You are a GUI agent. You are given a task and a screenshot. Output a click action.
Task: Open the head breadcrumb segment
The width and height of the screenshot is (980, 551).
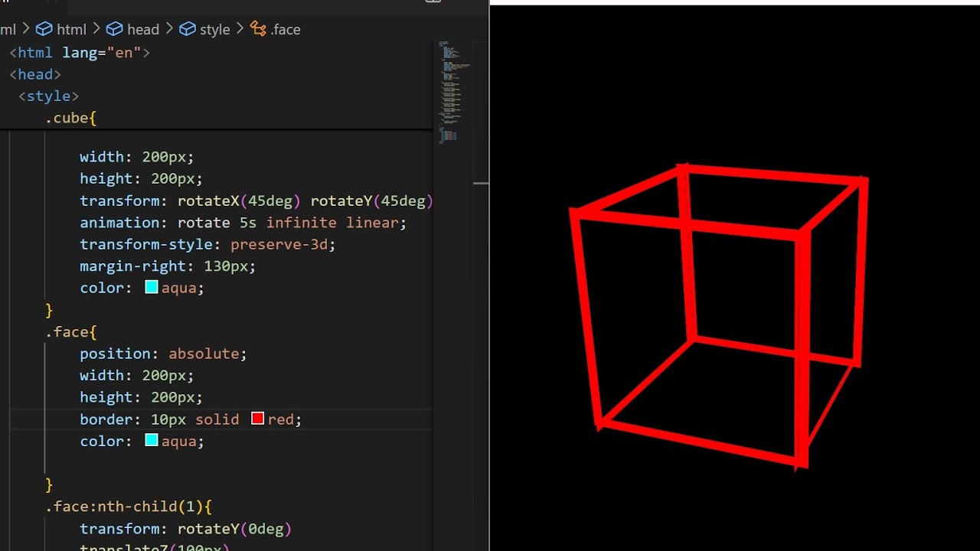point(132,29)
